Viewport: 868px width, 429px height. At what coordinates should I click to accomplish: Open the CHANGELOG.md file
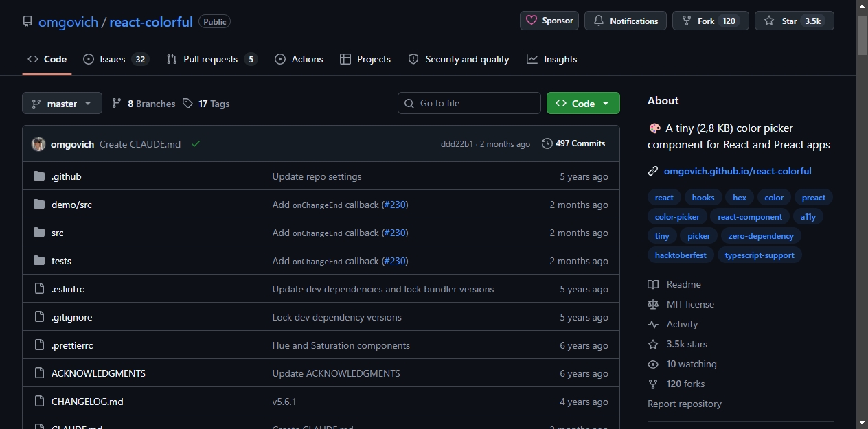coord(87,402)
